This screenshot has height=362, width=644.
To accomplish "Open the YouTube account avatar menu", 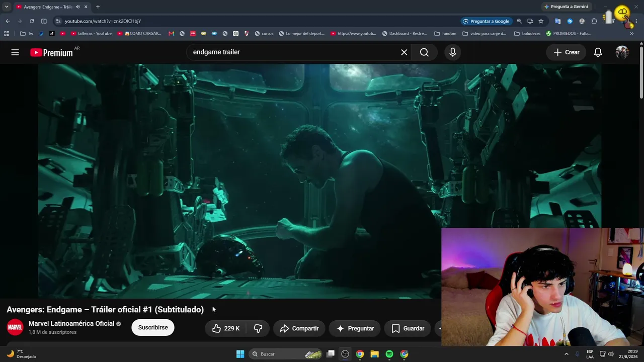I will pyautogui.click(x=622, y=52).
